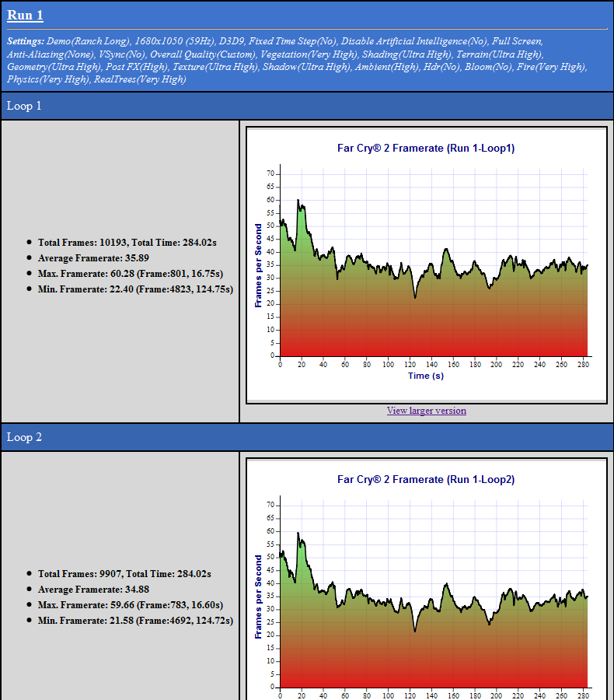The height and width of the screenshot is (700, 614).
Task: Click the Loop 1 framerate graph thumbnail
Action: pyautogui.click(x=427, y=265)
